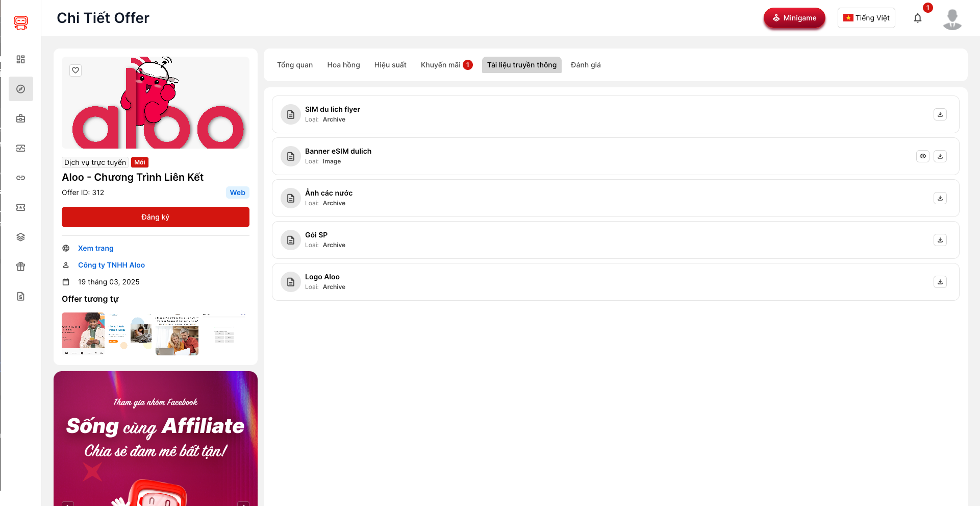Open the dashboard grid sidebar icon

(21, 59)
